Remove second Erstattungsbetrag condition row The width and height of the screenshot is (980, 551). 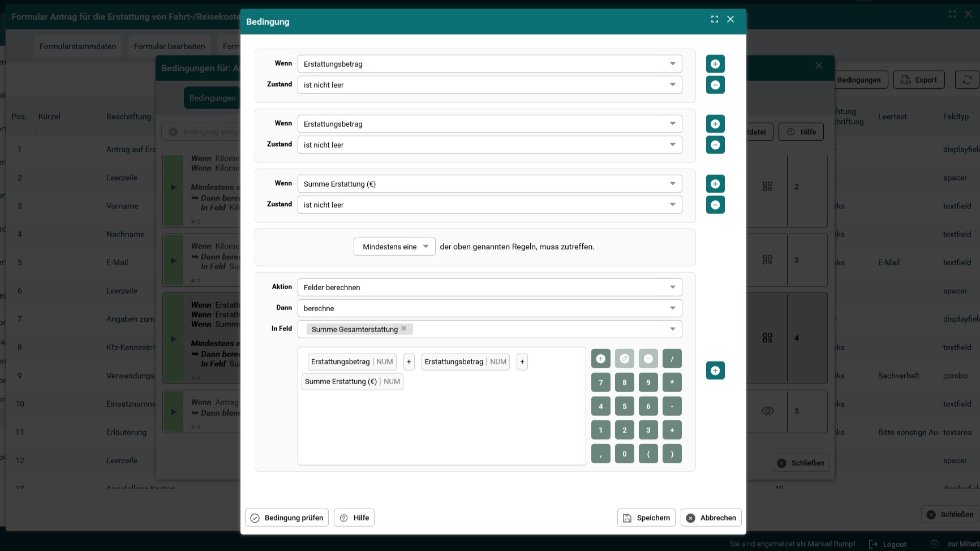(715, 145)
